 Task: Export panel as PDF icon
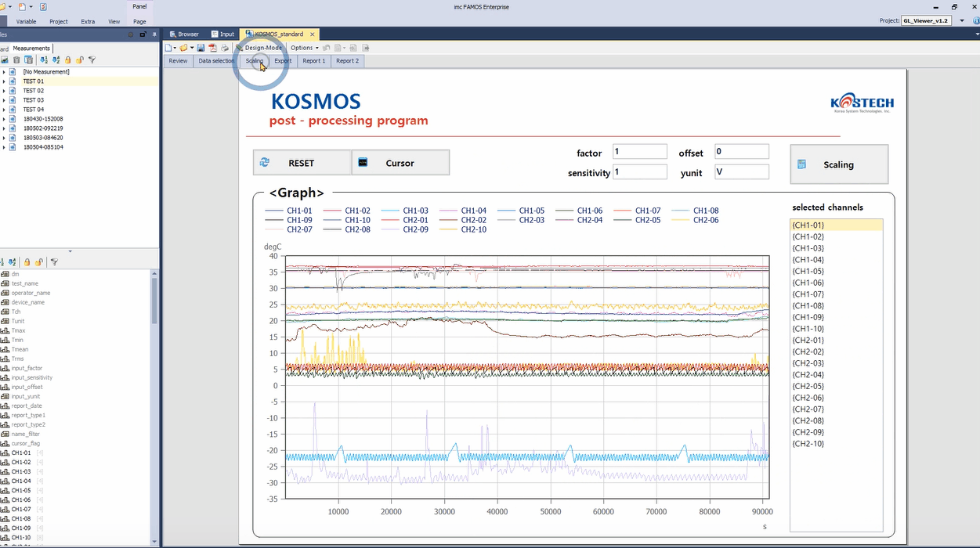tap(212, 48)
